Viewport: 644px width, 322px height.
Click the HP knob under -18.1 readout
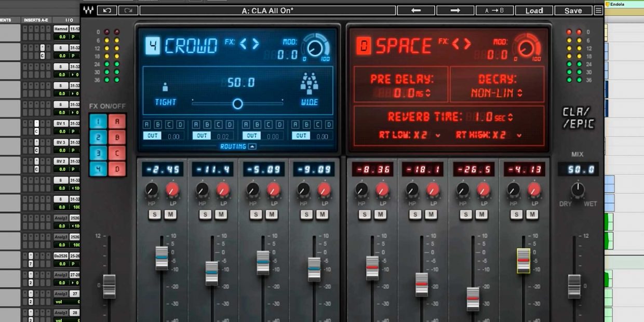pos(412,190)
